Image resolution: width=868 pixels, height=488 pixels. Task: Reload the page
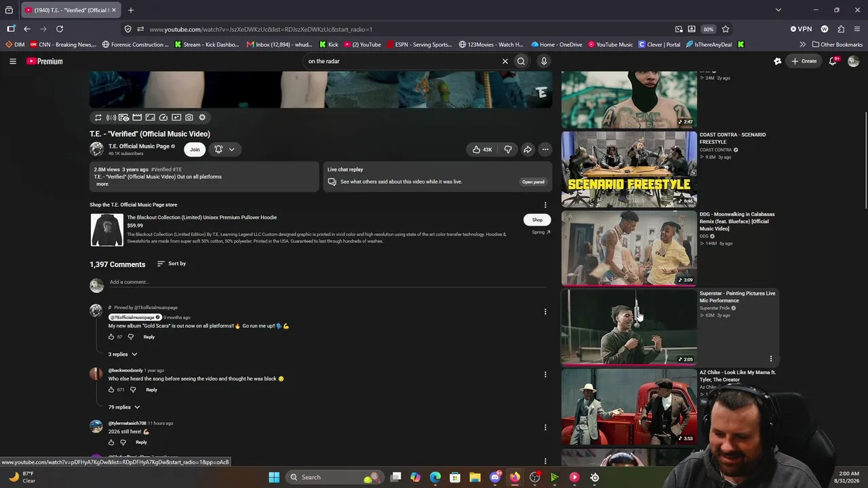(60, 29)
